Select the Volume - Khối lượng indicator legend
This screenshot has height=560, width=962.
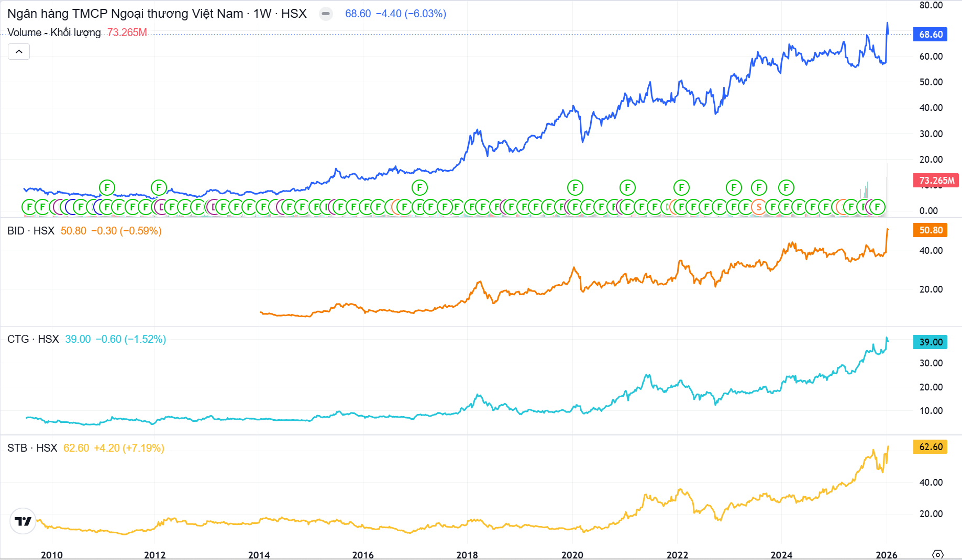pos(54,32)
